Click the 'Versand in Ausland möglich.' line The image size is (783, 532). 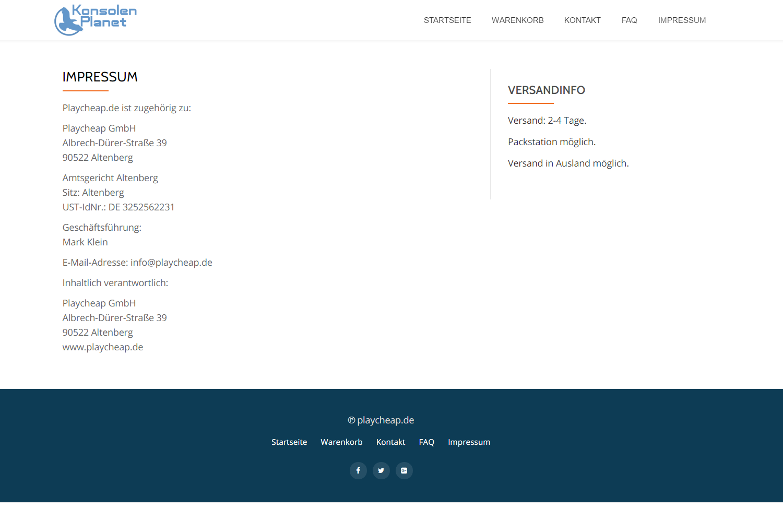[x=568, y=163]
